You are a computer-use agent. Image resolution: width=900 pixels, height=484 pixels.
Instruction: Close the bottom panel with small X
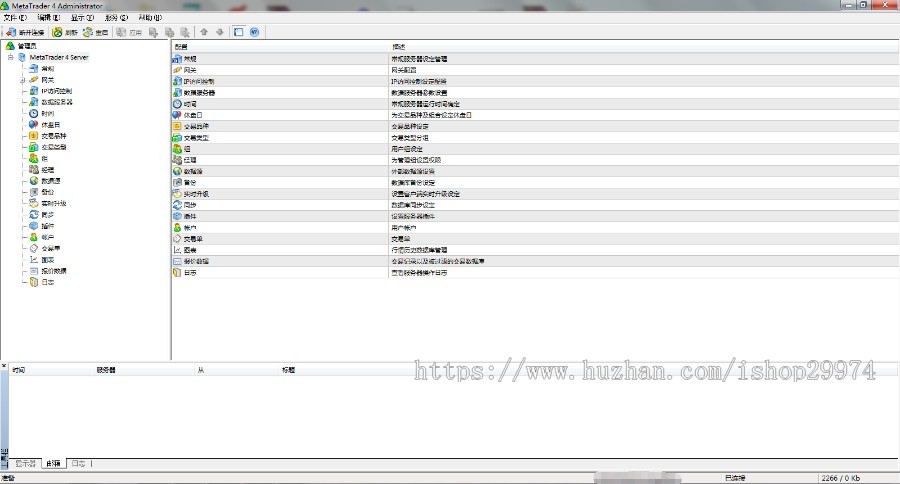pyautogui.click(x=4, y=366)
